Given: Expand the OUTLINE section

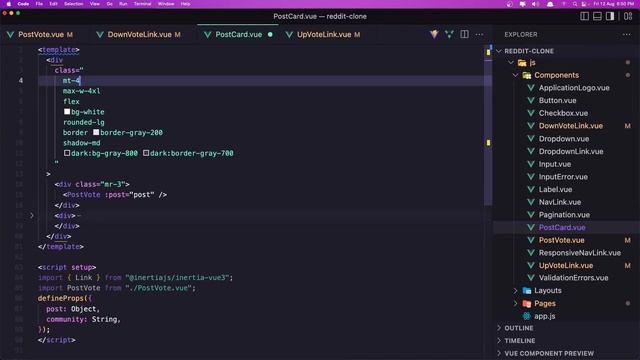Looking at the screenshot, I should pyautogui.click(x=519, y=328).
